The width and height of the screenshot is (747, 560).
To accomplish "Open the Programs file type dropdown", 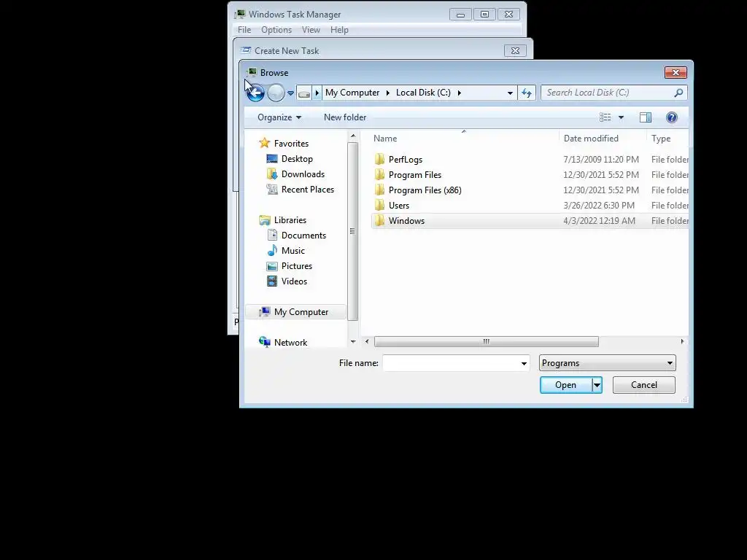I will (608, 363).
